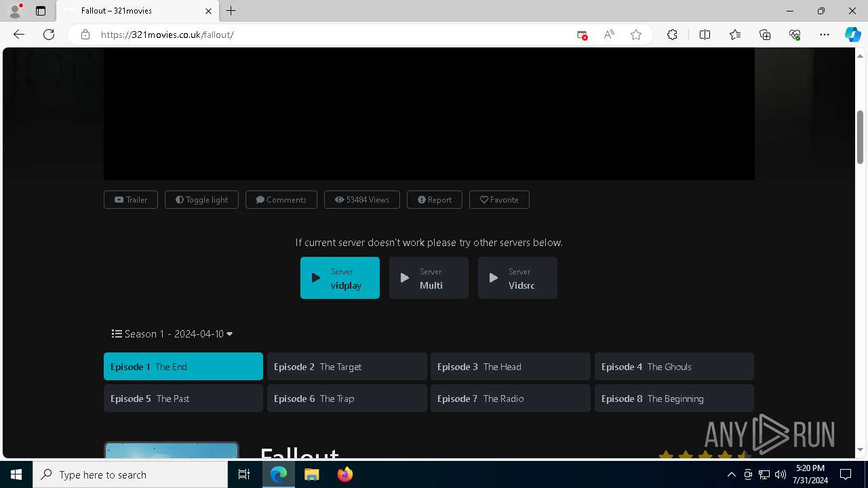Refresh the current page
This screenshot has width=868, height=488.
[x=49, y=35]
